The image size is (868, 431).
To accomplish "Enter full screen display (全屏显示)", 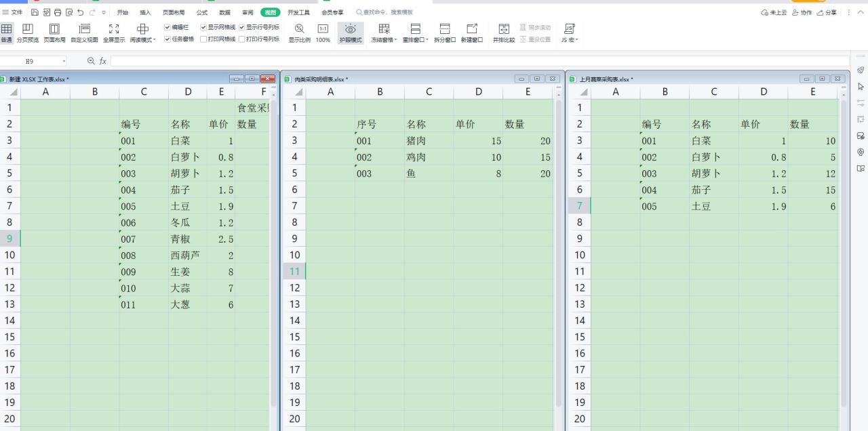I will pos(114,33).
